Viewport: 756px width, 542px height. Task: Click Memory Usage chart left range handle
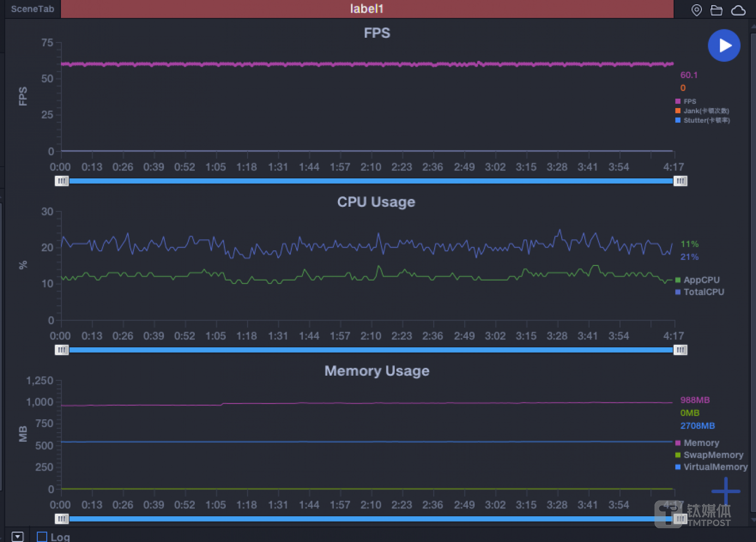pos(62,519)
